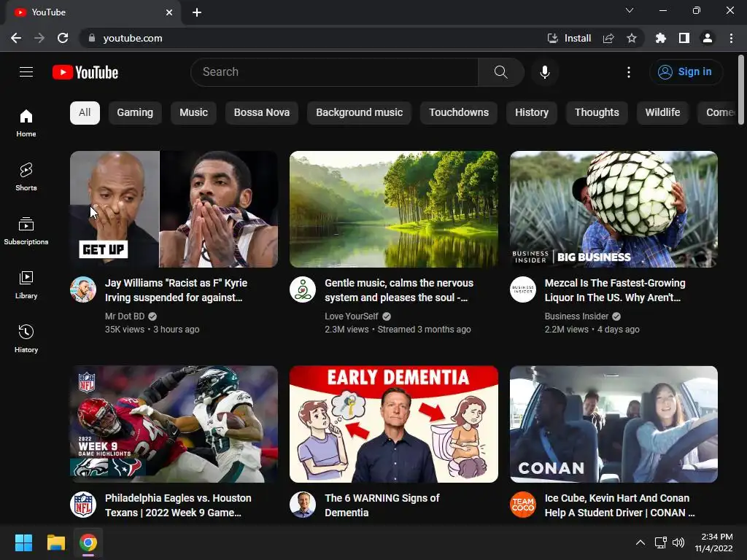
Task: Open Chrome three-dot menu
Action: point(731,38)
